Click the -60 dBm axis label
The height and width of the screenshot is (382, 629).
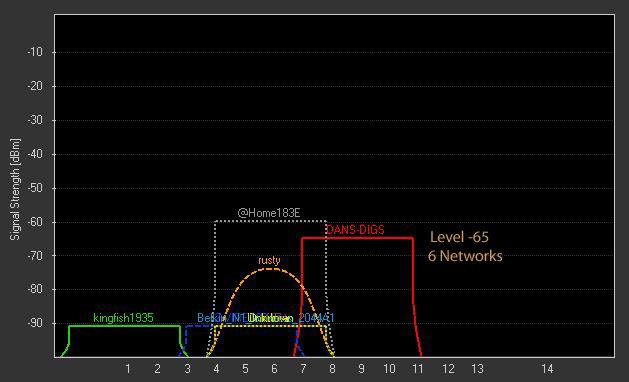(35, 222)
